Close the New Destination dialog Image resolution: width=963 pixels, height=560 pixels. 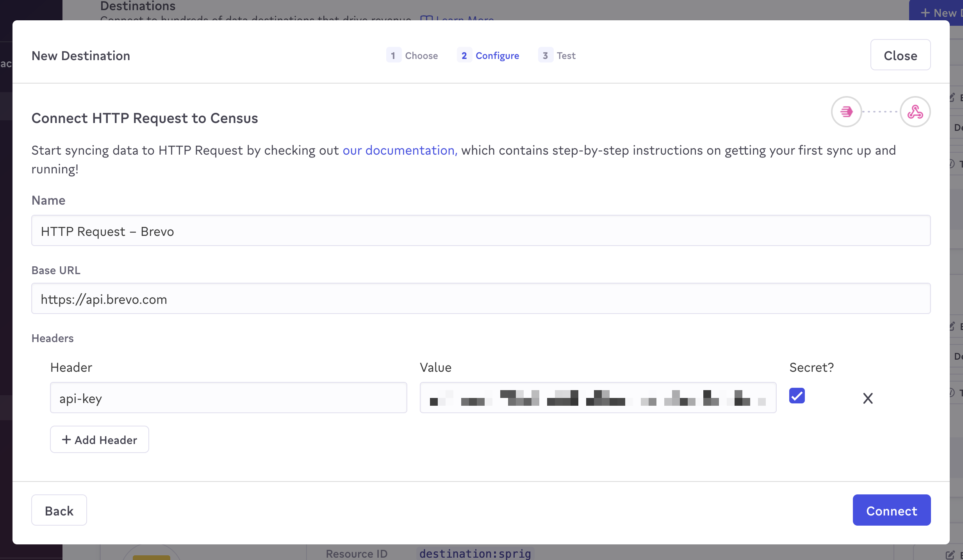900,55
